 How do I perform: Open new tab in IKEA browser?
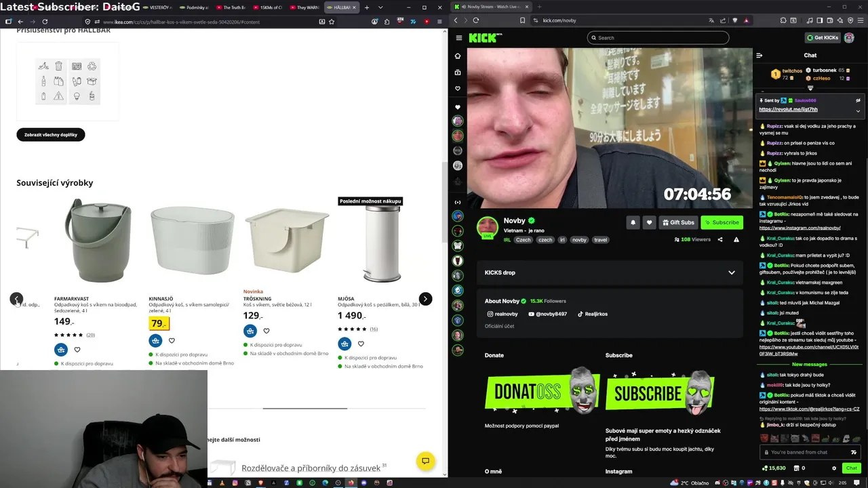coord(367,7)
